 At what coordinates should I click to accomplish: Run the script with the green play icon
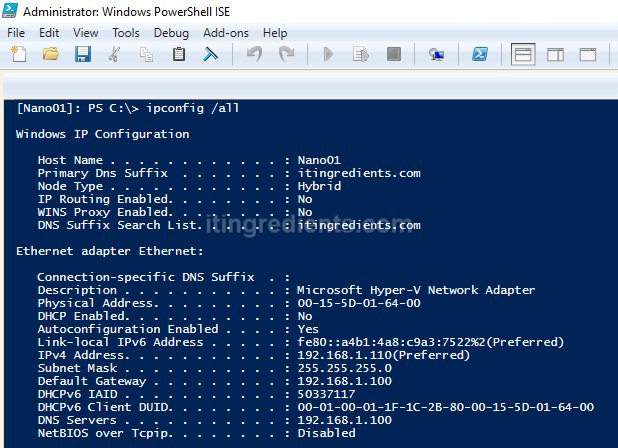pos(328,55)
